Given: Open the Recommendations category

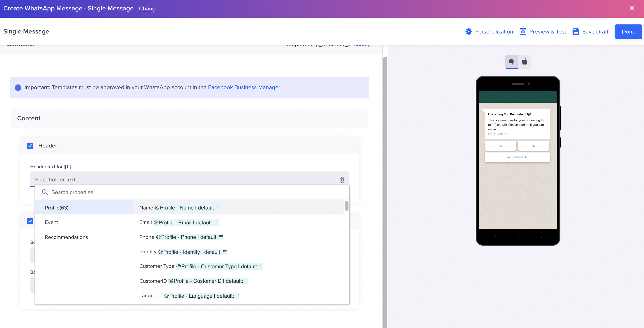Looking at the screenshot, I should 66,237.
